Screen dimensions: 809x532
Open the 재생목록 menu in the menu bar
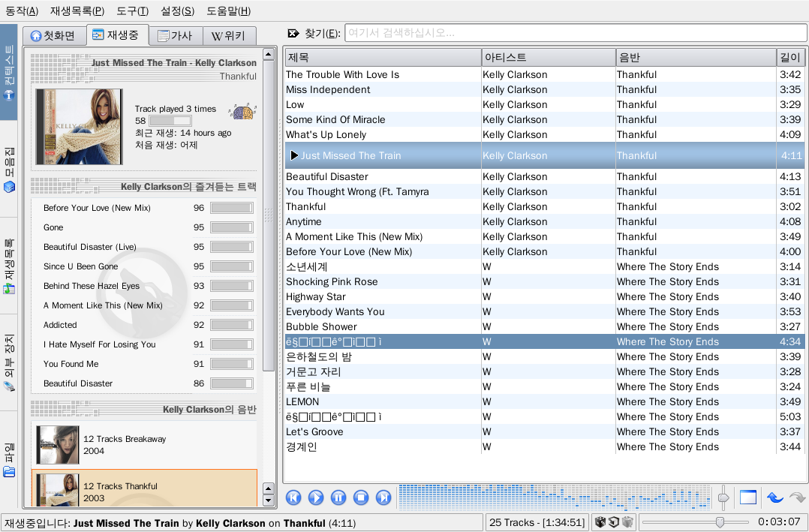[77, 11]
